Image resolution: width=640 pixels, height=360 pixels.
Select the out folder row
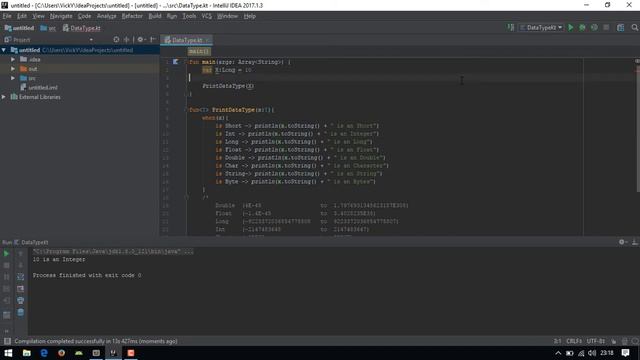pyautogui.click(x=80, y=69)
